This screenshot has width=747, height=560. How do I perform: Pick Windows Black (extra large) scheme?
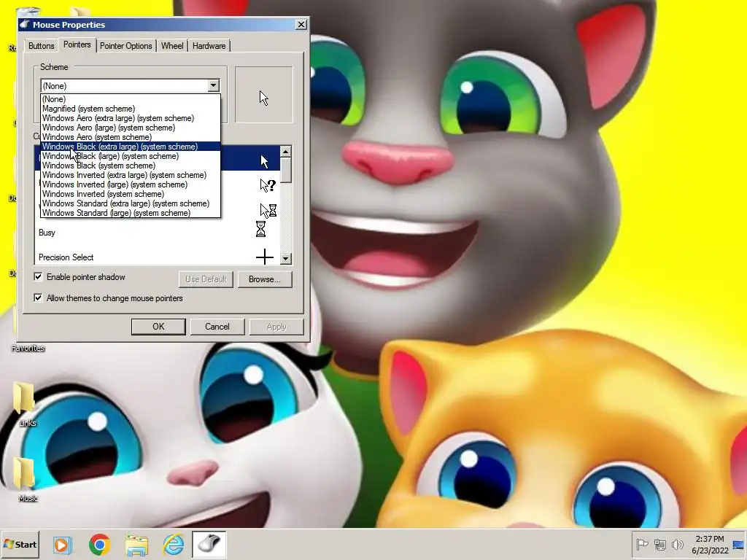[x=131, y=147]
